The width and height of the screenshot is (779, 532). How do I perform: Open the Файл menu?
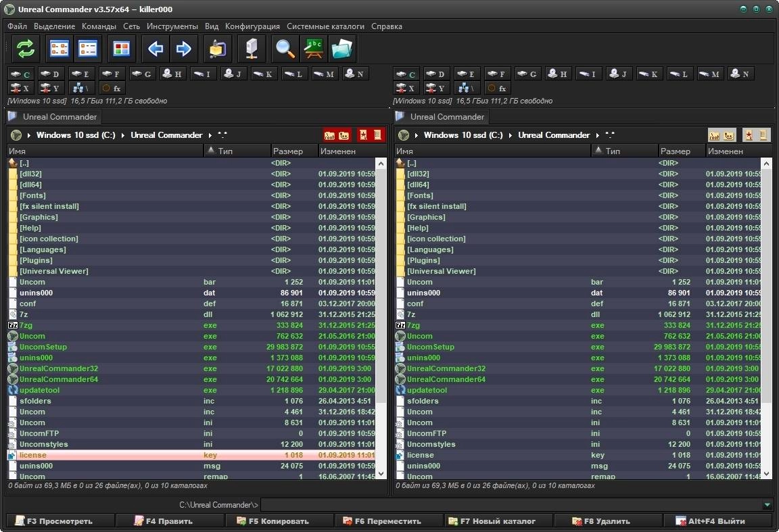(18, 26)
